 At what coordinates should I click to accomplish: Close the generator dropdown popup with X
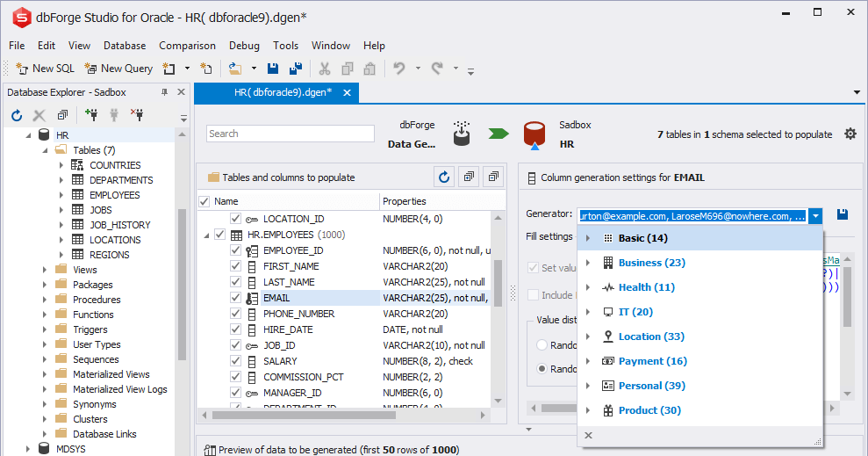(x=588, y=436)
